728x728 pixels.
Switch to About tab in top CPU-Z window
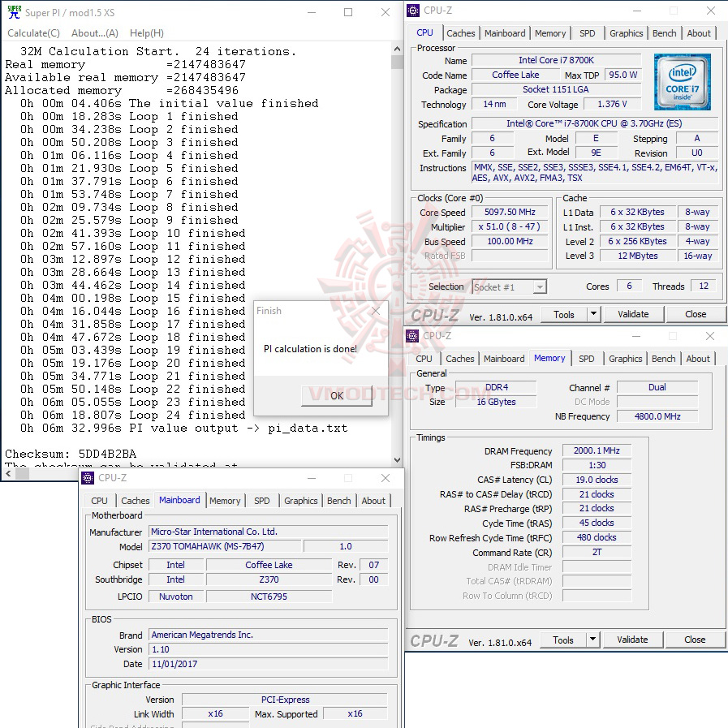(x=699, y=33)
